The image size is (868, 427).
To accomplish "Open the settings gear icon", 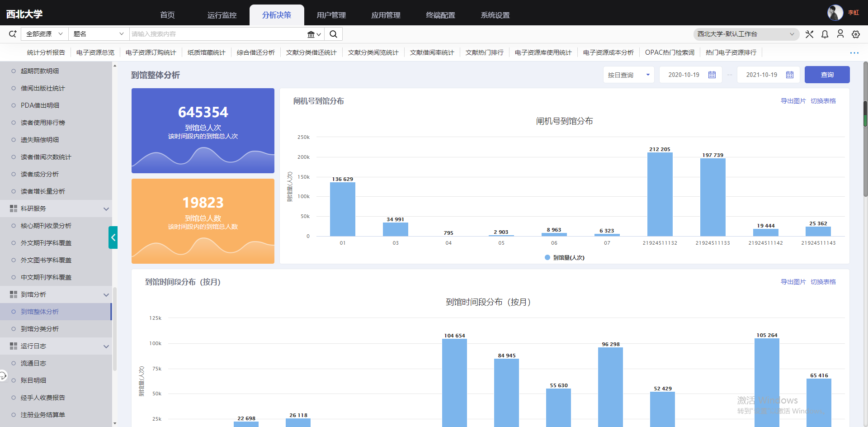I will [x=855, y=34].
